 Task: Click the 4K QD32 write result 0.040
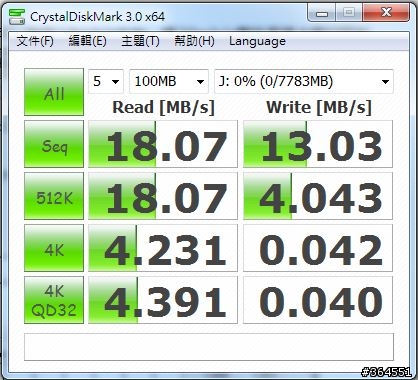(x=318, y=300)
